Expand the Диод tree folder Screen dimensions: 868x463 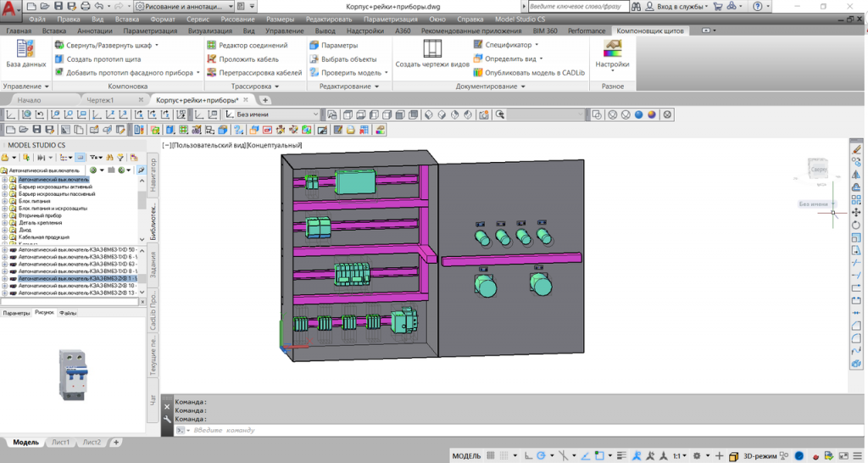pos(5,230)
